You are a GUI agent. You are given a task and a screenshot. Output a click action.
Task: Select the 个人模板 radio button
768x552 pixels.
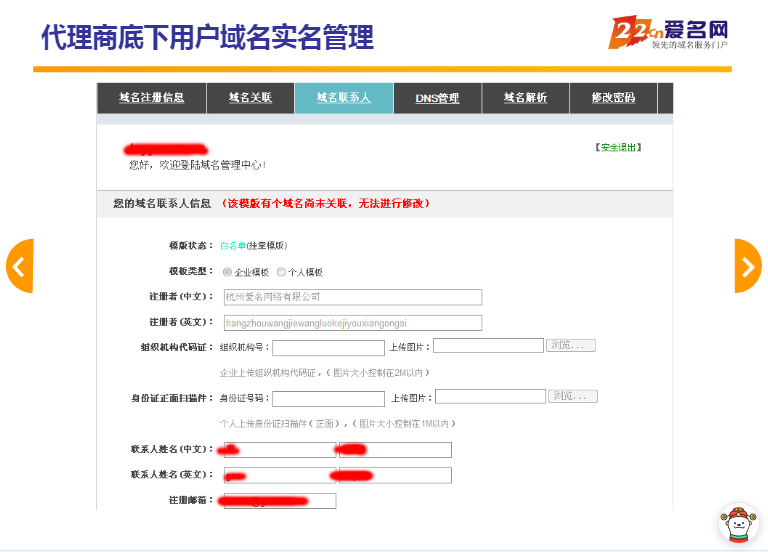point(282,272)
